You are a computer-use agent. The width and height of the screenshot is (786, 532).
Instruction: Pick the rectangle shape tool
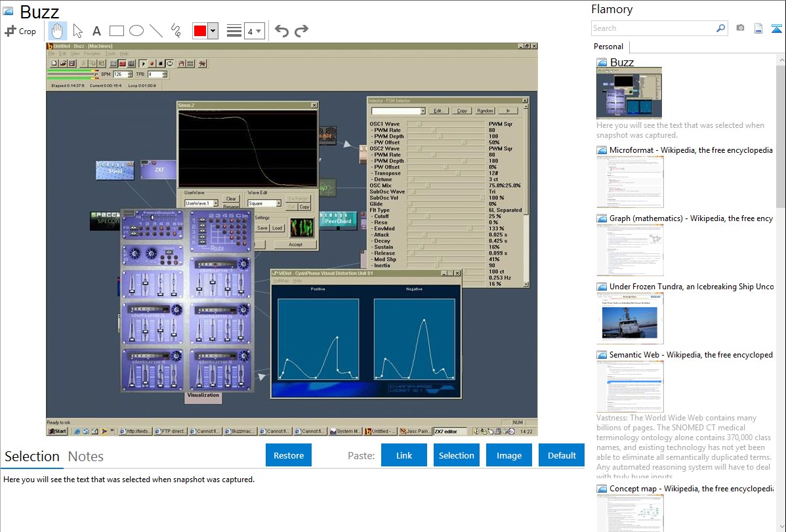[x=116, y=31]
